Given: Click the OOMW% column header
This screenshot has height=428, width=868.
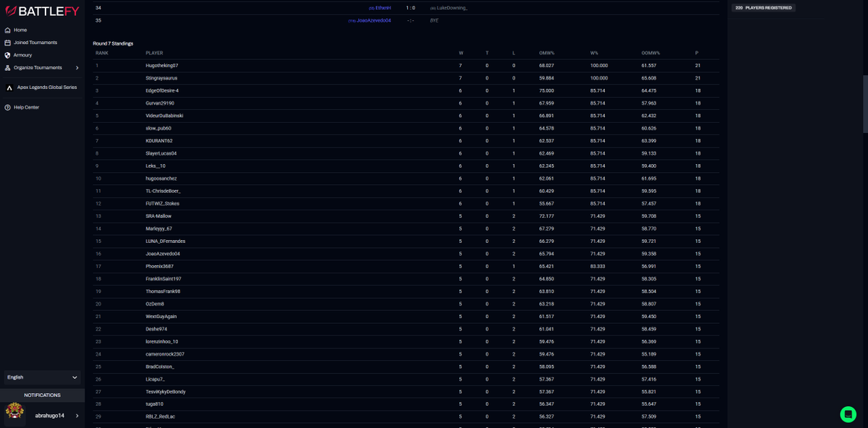Looking at the screenshot, I should 651,53.
